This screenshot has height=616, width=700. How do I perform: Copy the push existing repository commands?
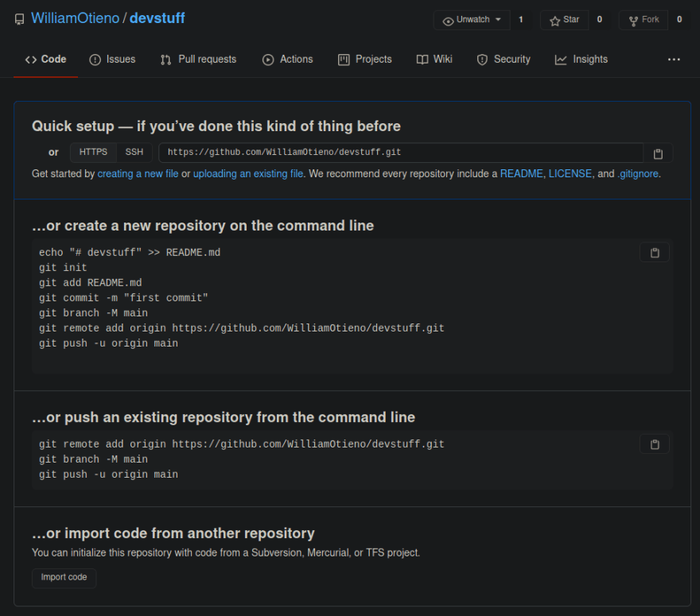(655, 444)
